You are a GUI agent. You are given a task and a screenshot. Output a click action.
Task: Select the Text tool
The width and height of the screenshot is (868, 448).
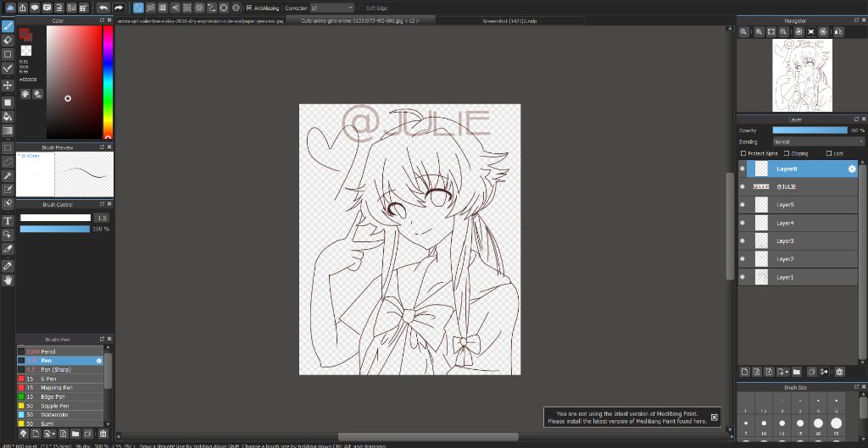click(8, 221)
